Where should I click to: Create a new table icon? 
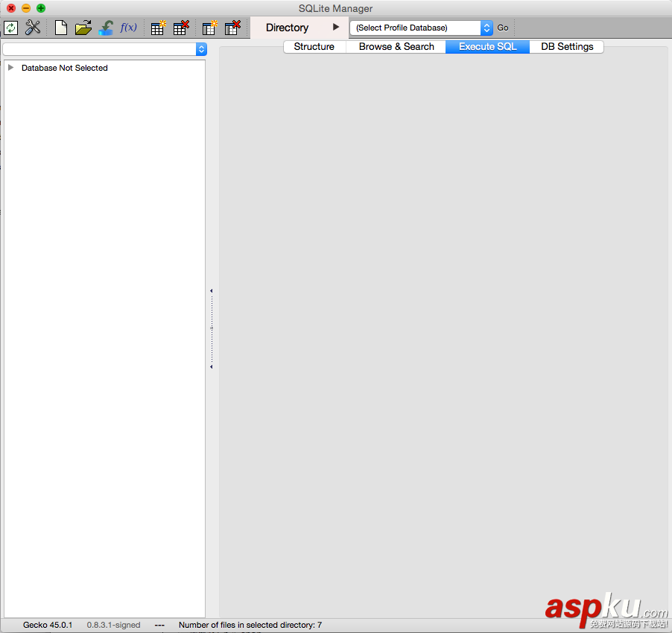[x=157, y=28]
